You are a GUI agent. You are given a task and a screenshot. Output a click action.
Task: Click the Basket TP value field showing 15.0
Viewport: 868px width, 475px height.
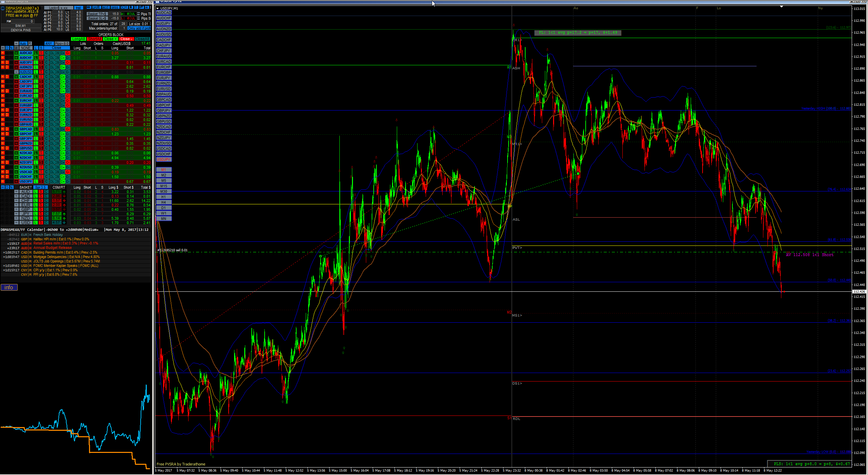[x=114, y=14]
